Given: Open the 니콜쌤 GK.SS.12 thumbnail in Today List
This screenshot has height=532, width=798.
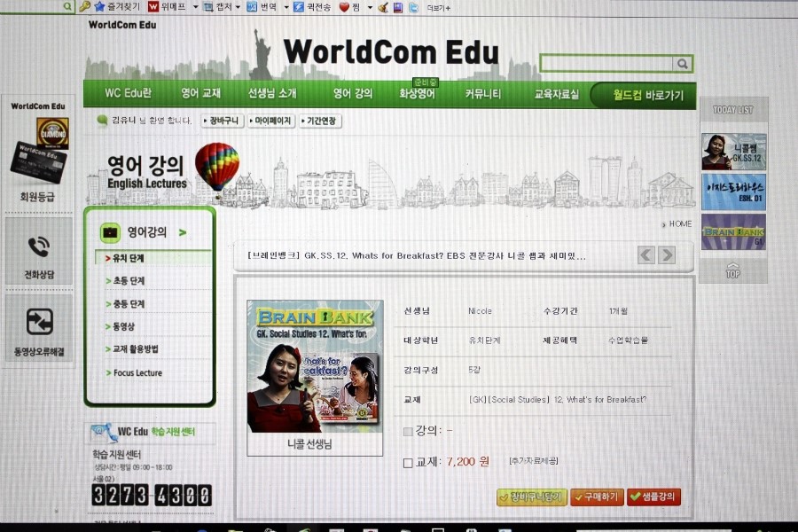Looking at the screenshot, I should click(x=733, y=152).
